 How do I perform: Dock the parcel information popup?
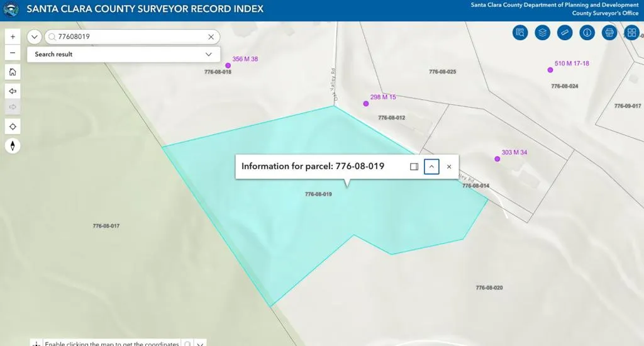(x=414, y=167)
